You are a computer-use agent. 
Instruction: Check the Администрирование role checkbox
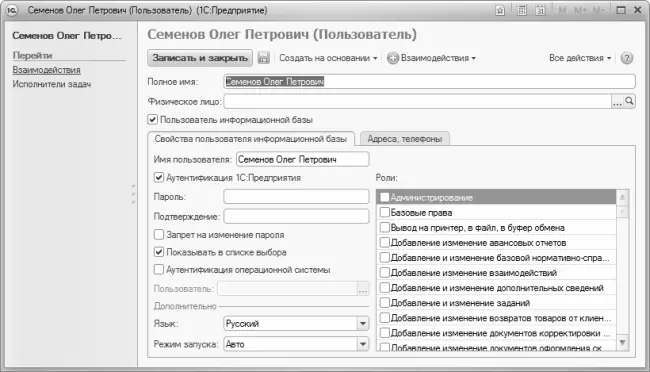pyautogui.click(x=385, y=197)
